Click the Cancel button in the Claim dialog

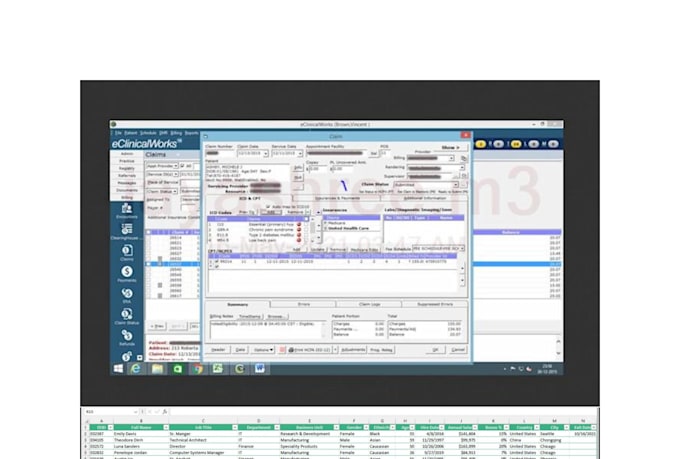458,350
